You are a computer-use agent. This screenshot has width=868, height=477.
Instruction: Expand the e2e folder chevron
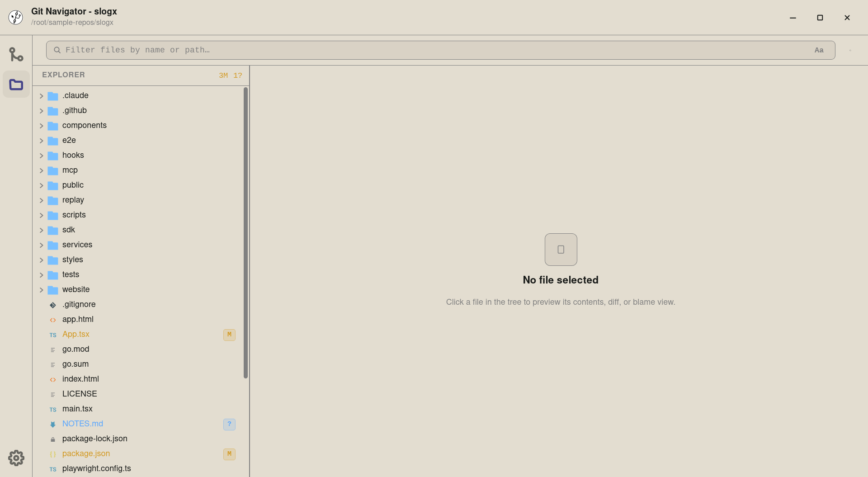(41, 141)
